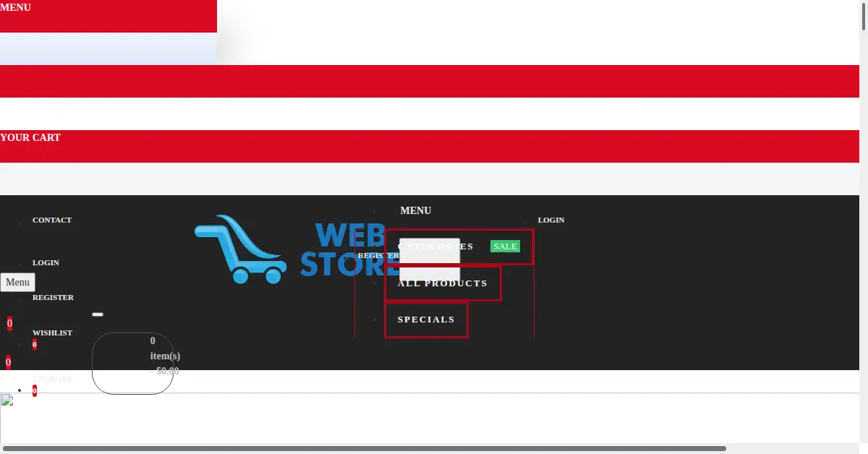Select CATEGORIES in the navigation menu

459,247
